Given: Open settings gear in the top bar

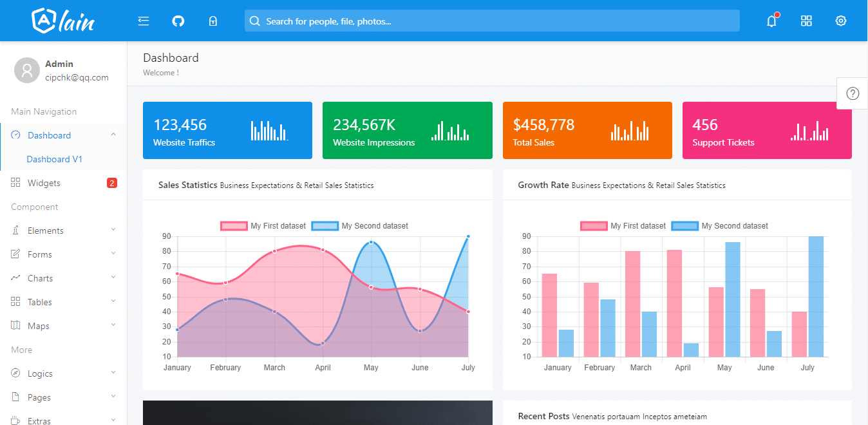Looking at the screenshot, I should pos(841,21).
